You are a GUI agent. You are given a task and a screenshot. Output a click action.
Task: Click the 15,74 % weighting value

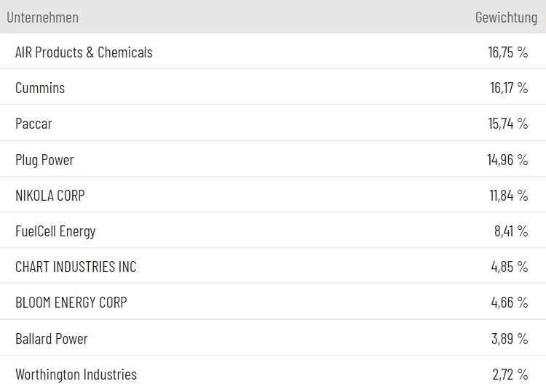(507, 124)
